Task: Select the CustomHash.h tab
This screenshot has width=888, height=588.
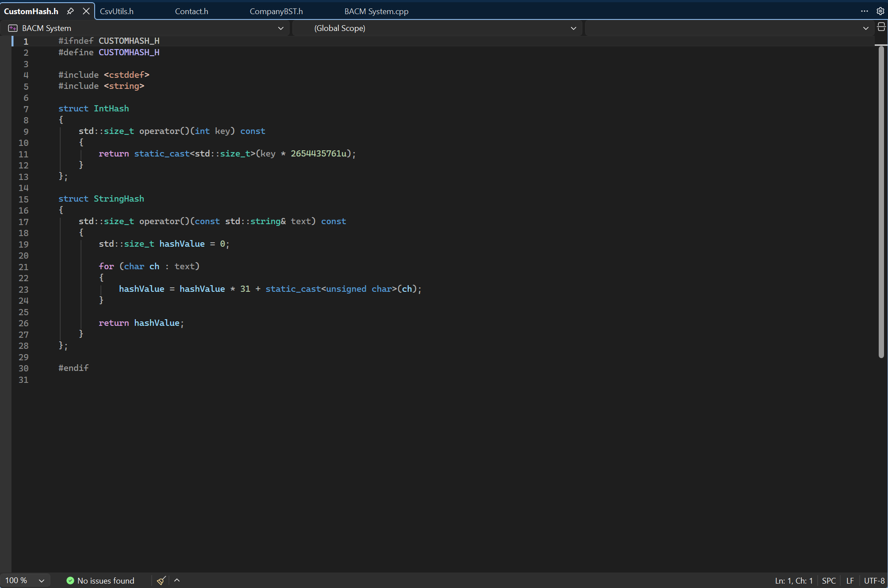Action: (x=31, y=11)
